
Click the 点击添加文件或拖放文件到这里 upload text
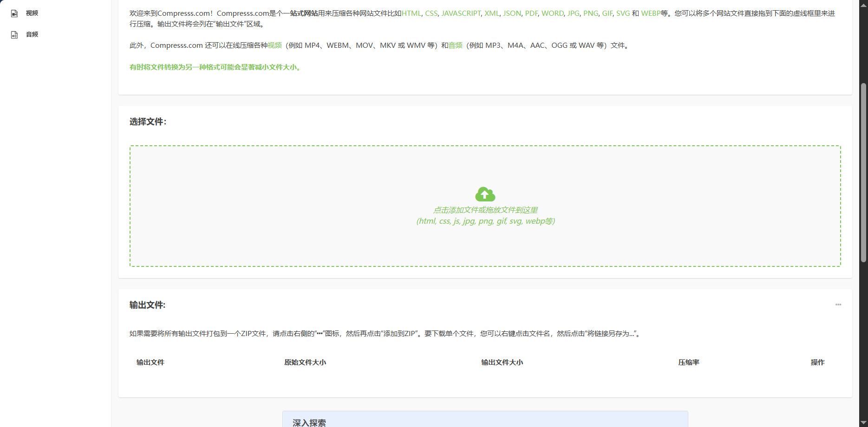485,210
